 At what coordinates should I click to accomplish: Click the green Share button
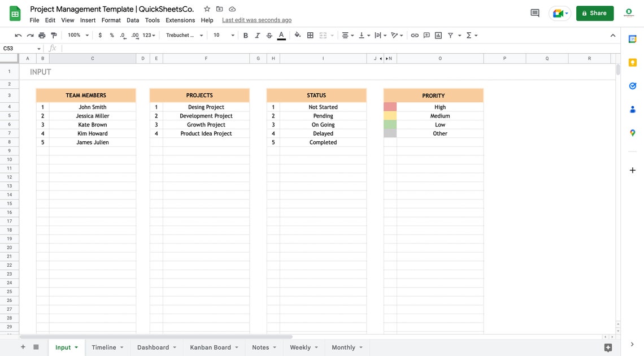click(594, 12)
